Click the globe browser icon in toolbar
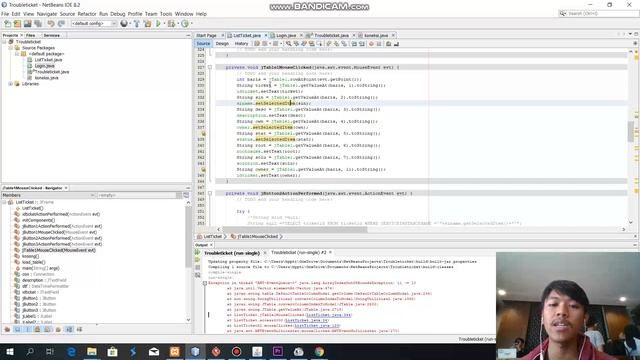The width and height of the screenshot is (640, 360). point(124,24)
